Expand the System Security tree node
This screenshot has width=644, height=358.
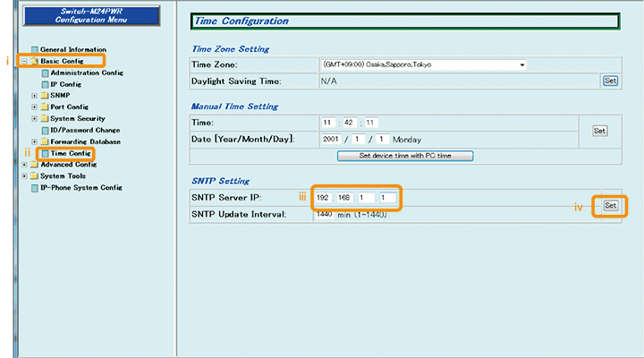(x=34, y=119)
